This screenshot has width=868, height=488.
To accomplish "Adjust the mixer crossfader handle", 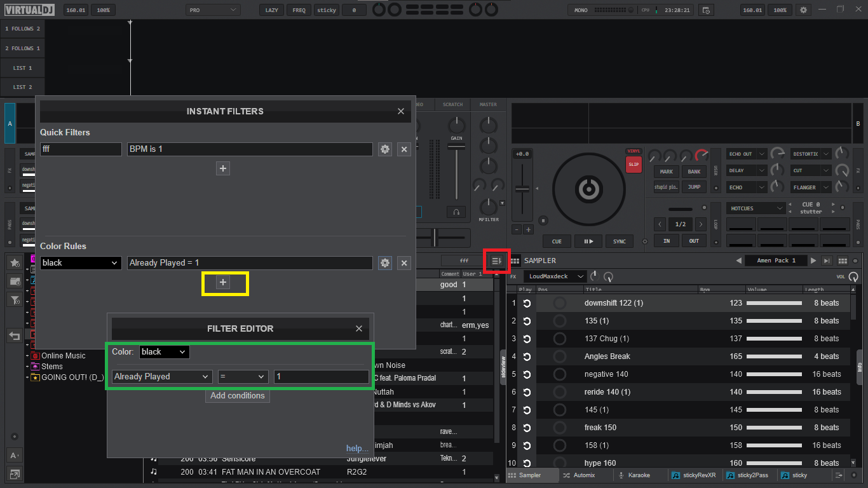I will (435, 236).
